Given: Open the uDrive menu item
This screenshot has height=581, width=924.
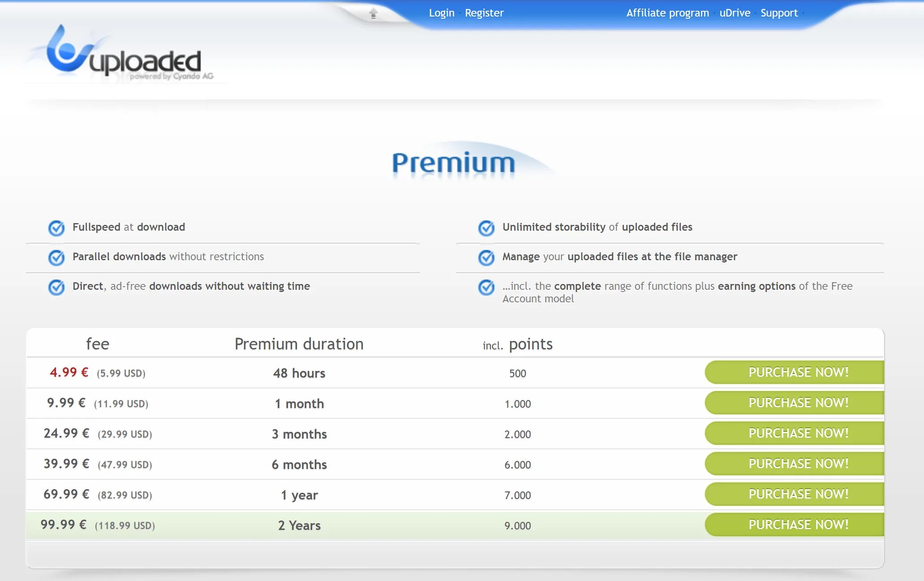Looking at the screenshot, I should pyautogui.click(x=735, y=13).
